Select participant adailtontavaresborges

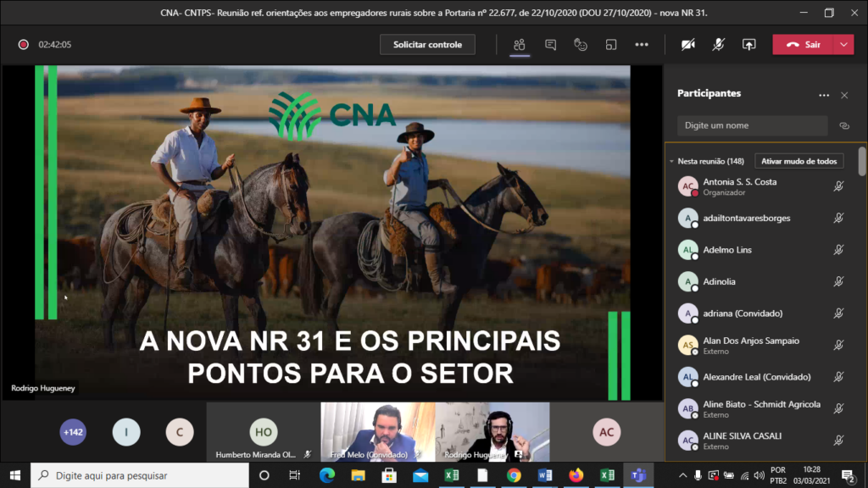click(x=761, y=218)
